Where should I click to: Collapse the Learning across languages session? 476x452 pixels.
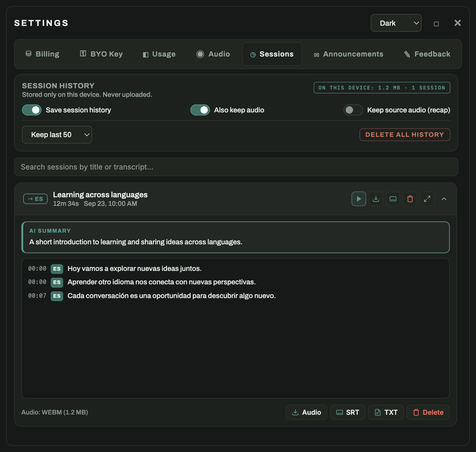pos(444,199)
